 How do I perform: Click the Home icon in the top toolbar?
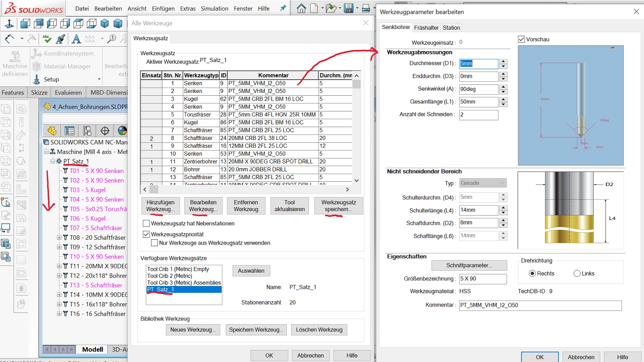tap(301, 8)
